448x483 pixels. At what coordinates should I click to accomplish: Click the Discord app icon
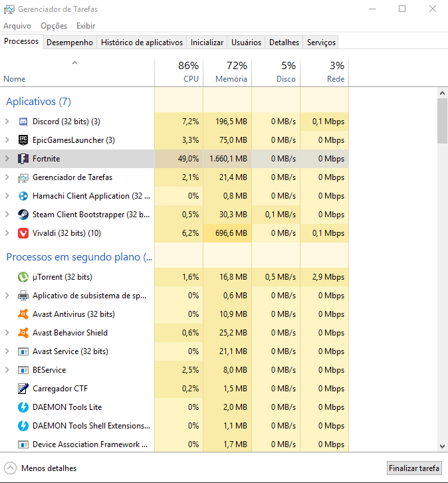point(23,122)
